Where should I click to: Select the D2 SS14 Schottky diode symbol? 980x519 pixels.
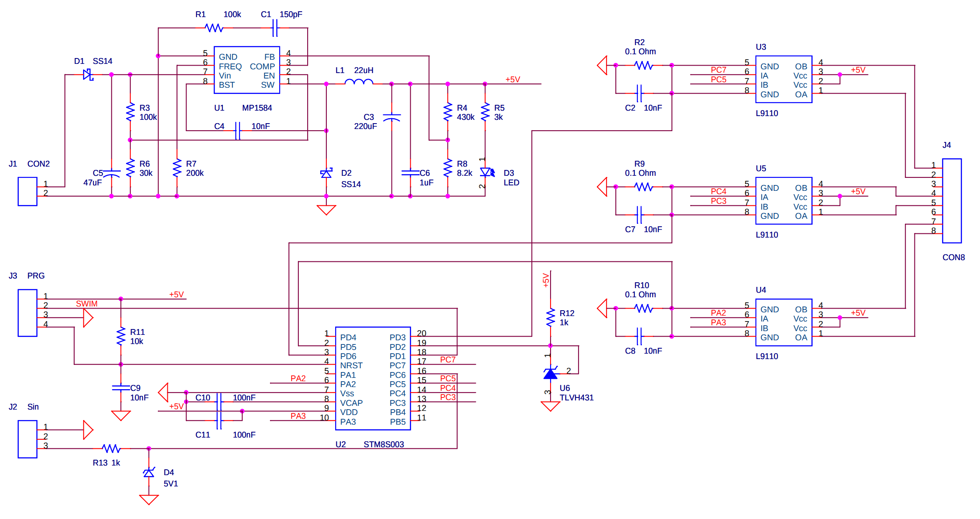326,173
